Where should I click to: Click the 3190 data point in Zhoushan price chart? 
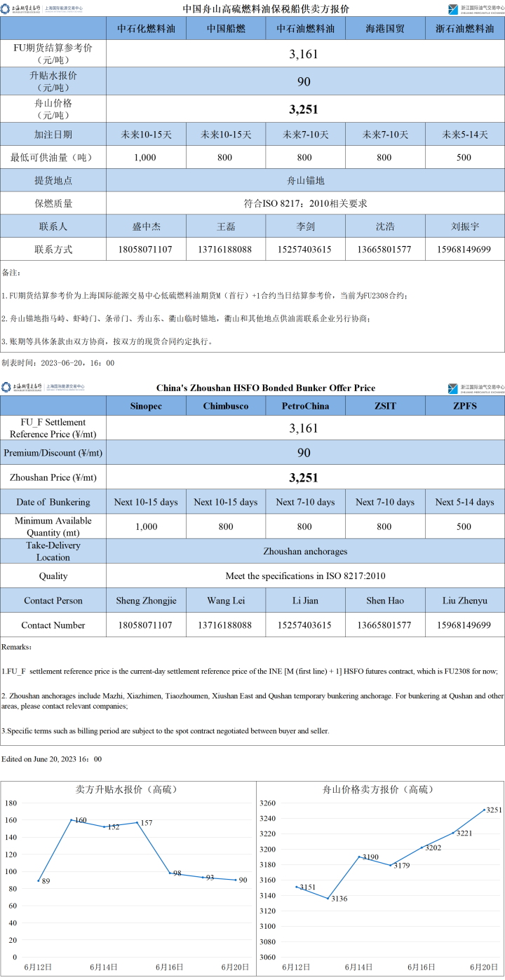click(x=359, y=857)
